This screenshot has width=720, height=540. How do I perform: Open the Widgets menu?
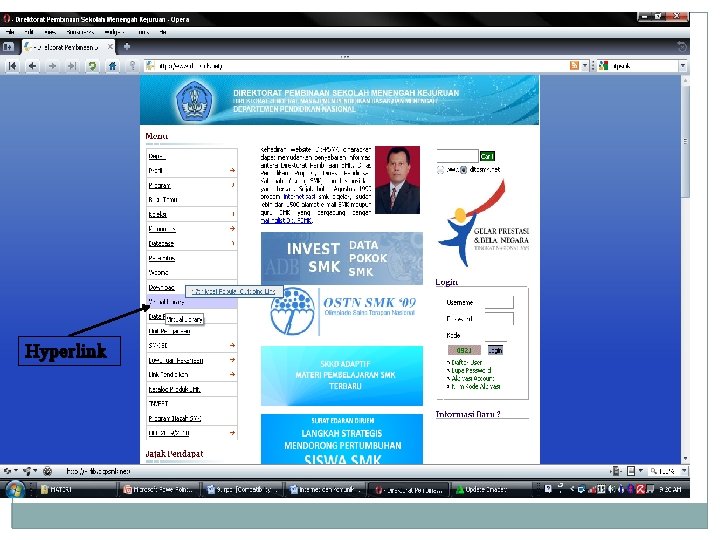[x=114, y=32]
